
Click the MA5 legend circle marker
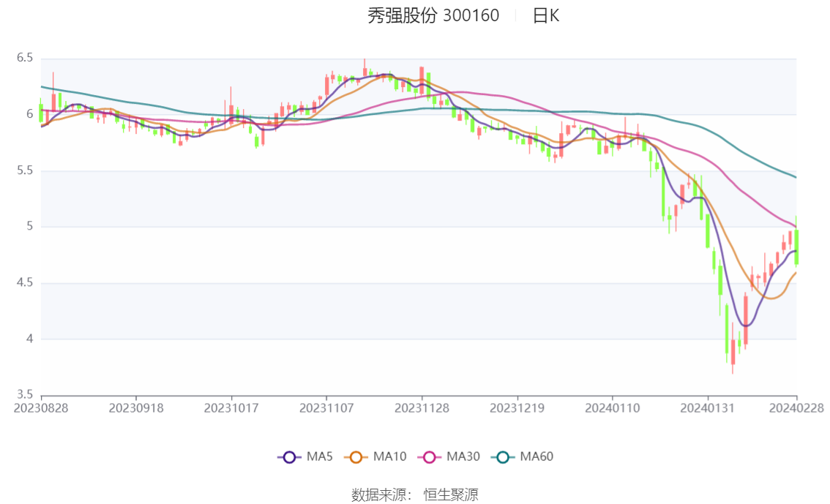(x=289, y=457)
